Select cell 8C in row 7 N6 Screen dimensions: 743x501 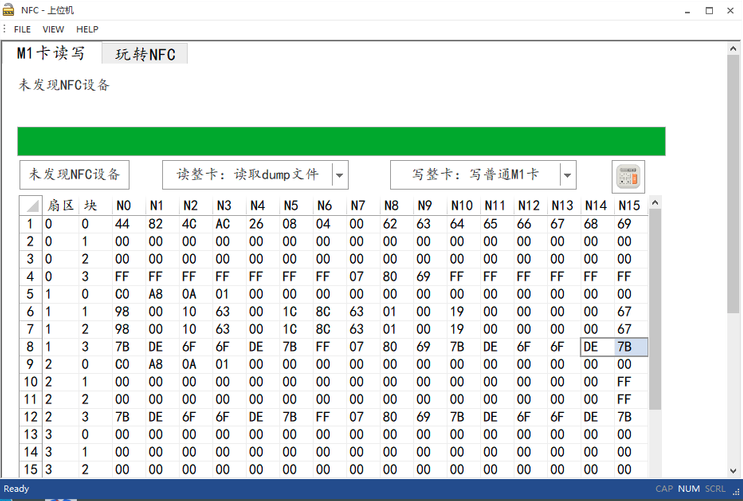pos(329,329)
